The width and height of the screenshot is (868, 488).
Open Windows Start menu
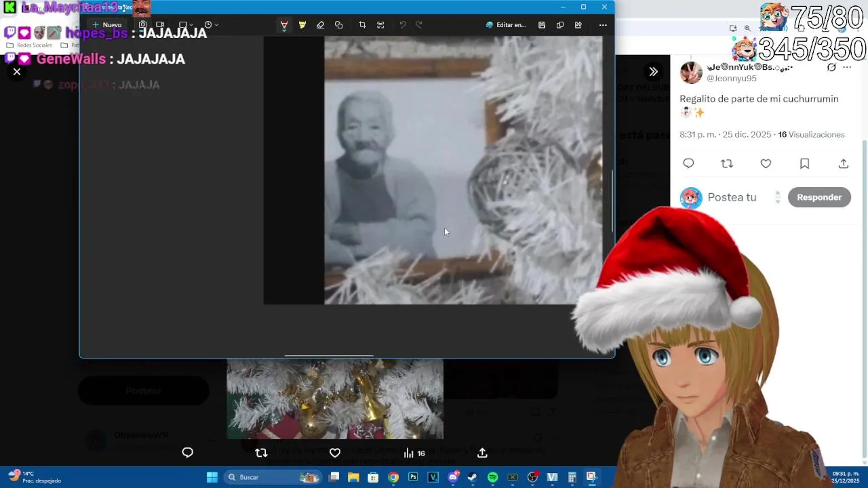click(212, 477)
